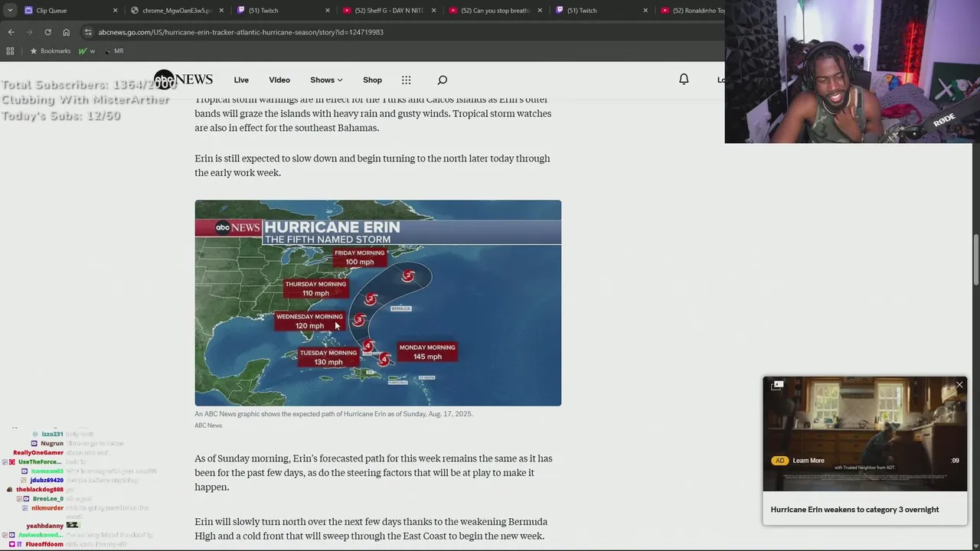Click paragraph starting 'As of Sunday morning'
The width and height of the screenshot is (980, 551).
click(374, 473)
